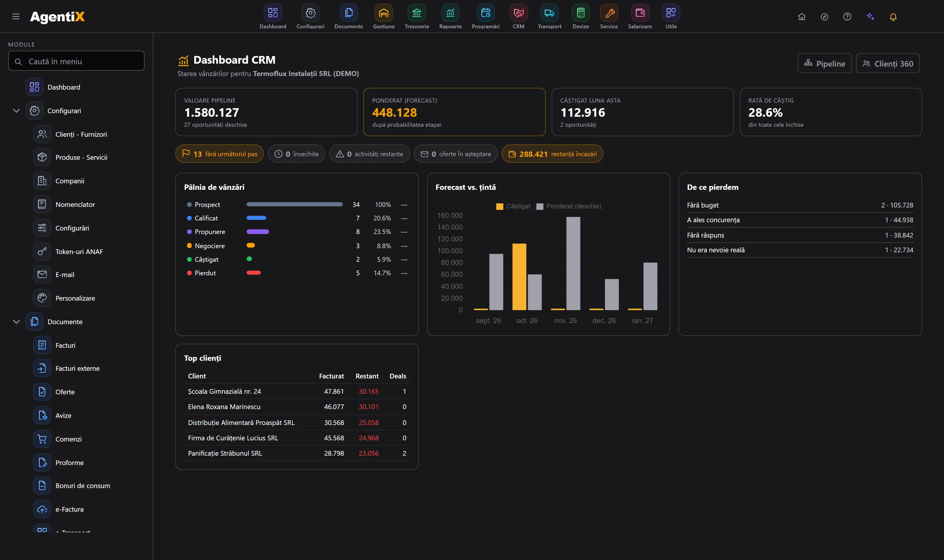Image resolution: width=944 pixels, height=560 pixels.
Task: Open Programări calendar icon
Action: (x=486, y=13)
